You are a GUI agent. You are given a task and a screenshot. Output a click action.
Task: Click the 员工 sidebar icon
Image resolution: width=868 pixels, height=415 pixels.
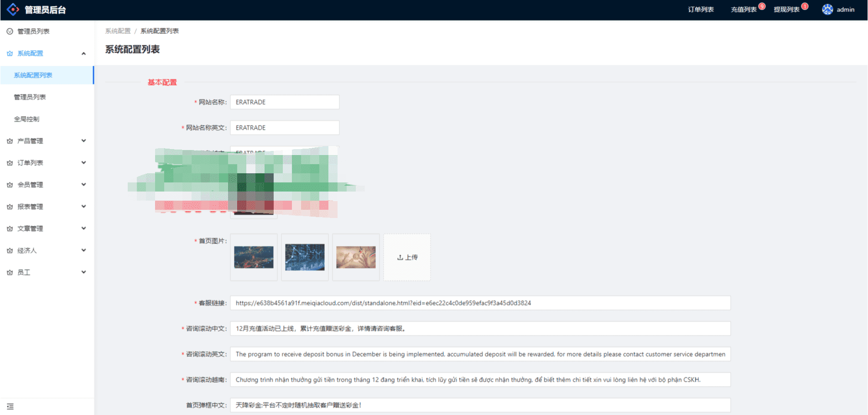pyautogui.click(x=10, y=273)
